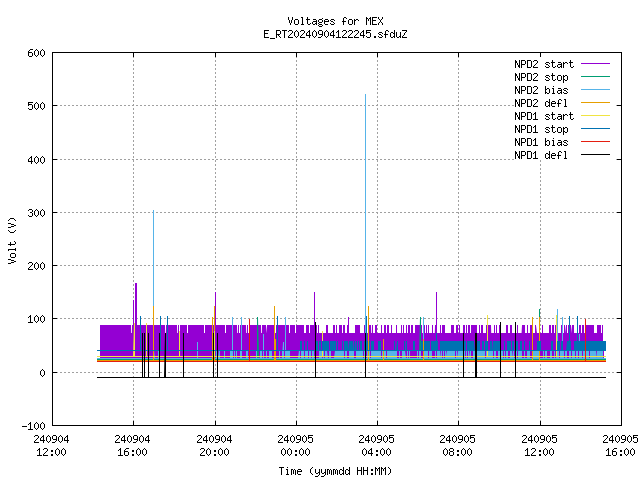Click the plot title Voltages for MEX
Image resolution: width=640 pixels, height=480 pixels.
click(336, 21)
